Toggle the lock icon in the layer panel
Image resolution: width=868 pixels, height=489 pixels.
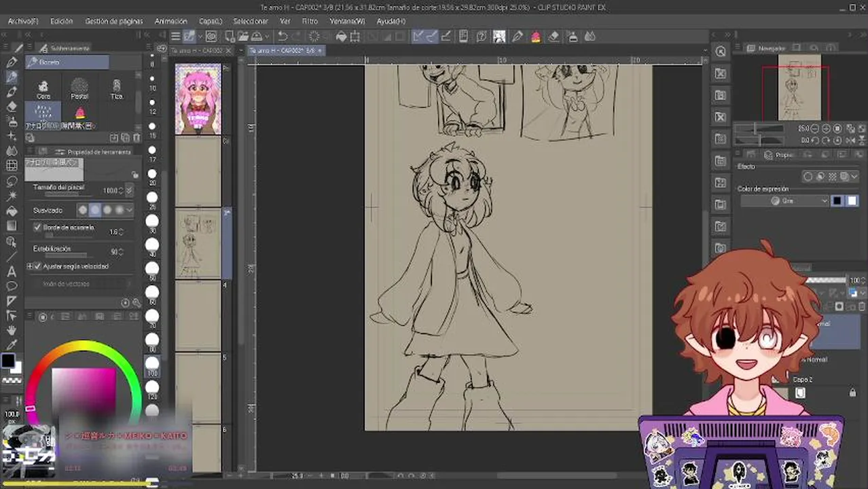[852, 393]
